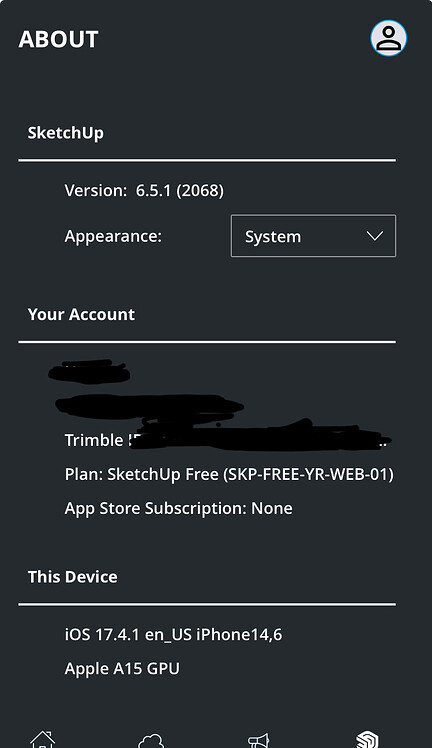The image size is (432, 748).
Task: Open the cloud storage tab icon
Action: pos(151,740)
